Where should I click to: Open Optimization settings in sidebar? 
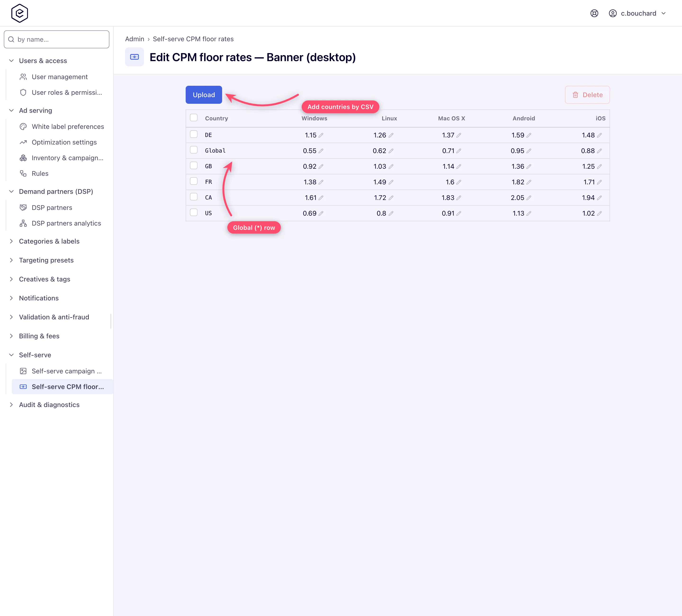(62, 142)
